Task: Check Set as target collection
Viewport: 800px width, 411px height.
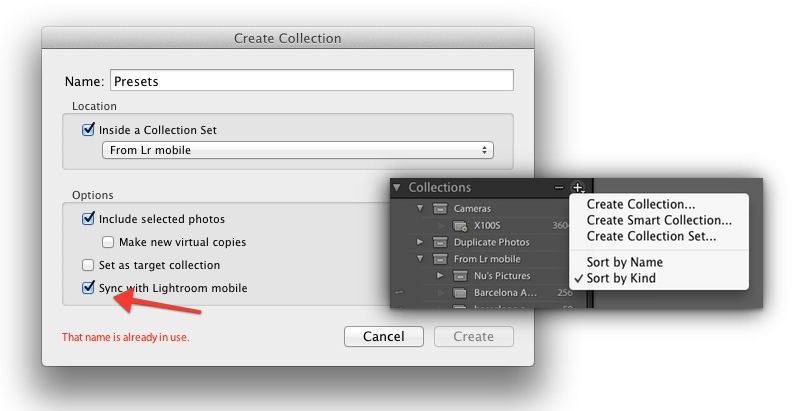Action: 89,265
